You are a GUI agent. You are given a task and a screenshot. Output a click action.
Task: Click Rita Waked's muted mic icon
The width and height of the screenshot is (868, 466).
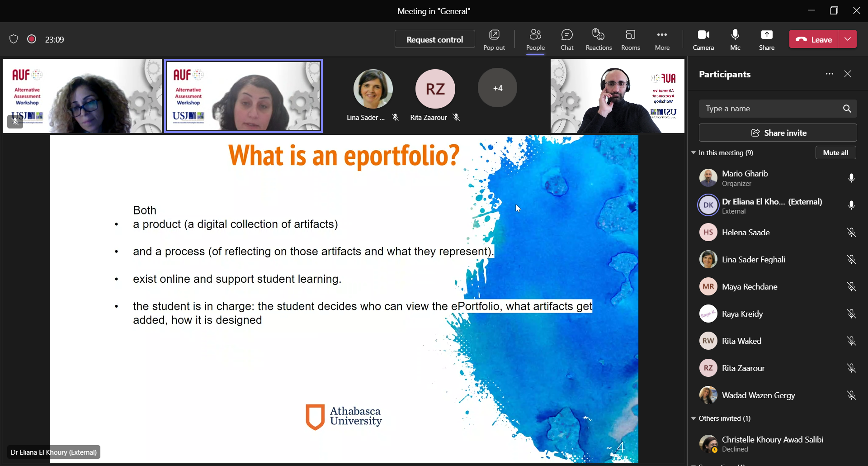pyautogui.click(x=851, y=341)
